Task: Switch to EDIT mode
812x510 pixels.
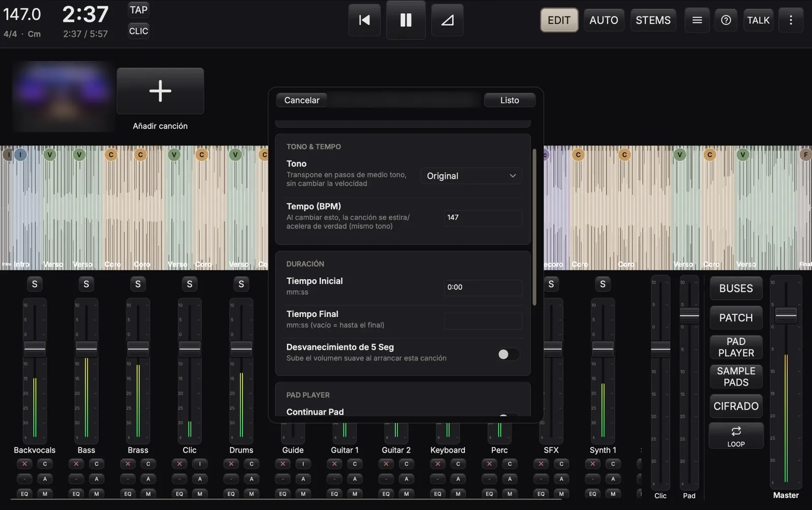Action: click(x=559, y=20)
